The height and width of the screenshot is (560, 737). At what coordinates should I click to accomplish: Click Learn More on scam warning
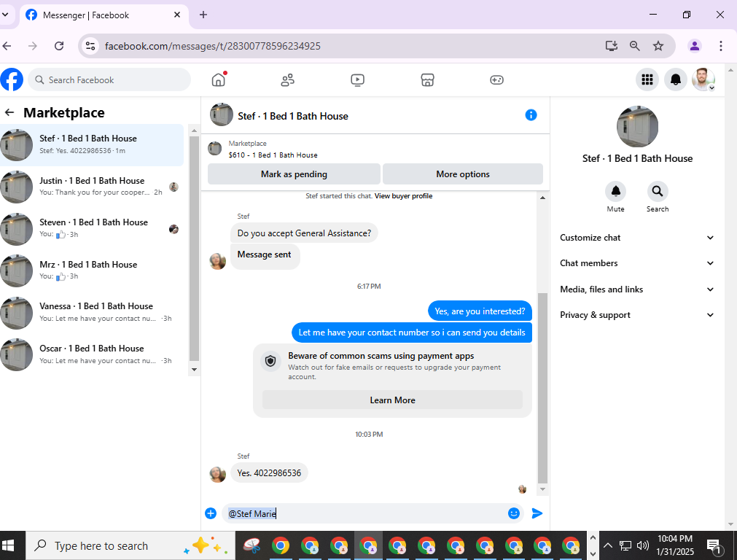pos(392,400)
